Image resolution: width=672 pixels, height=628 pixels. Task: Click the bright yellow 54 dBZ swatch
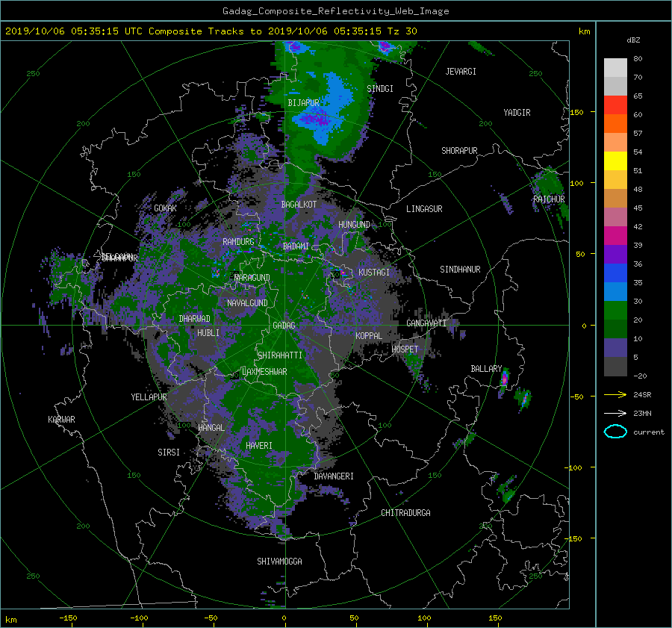tap(615, 161)
